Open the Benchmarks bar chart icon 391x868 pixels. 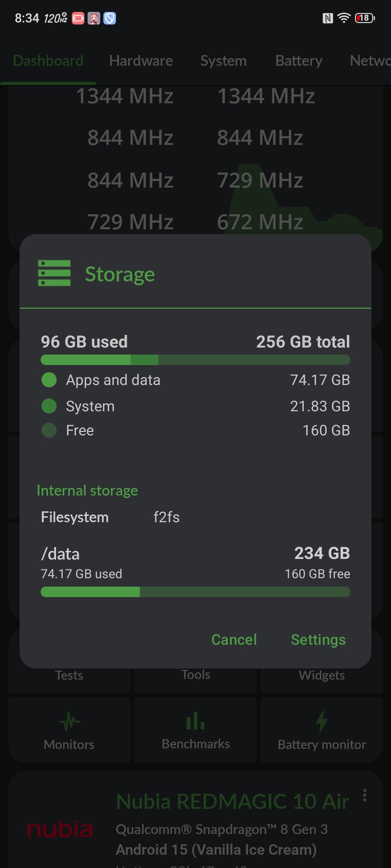(x=195, y=721)
